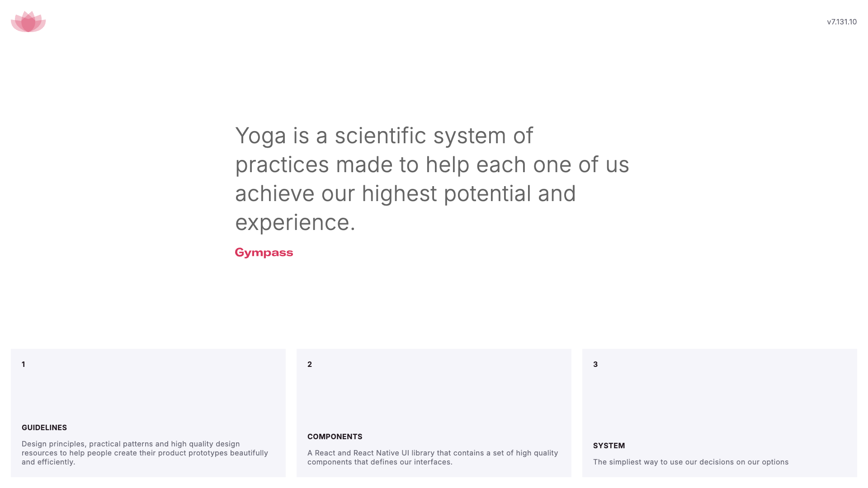Click the 'A React and React Native' description
Image resolution: width=868 pixels, height=488 pixels.
tap(433, 453)
